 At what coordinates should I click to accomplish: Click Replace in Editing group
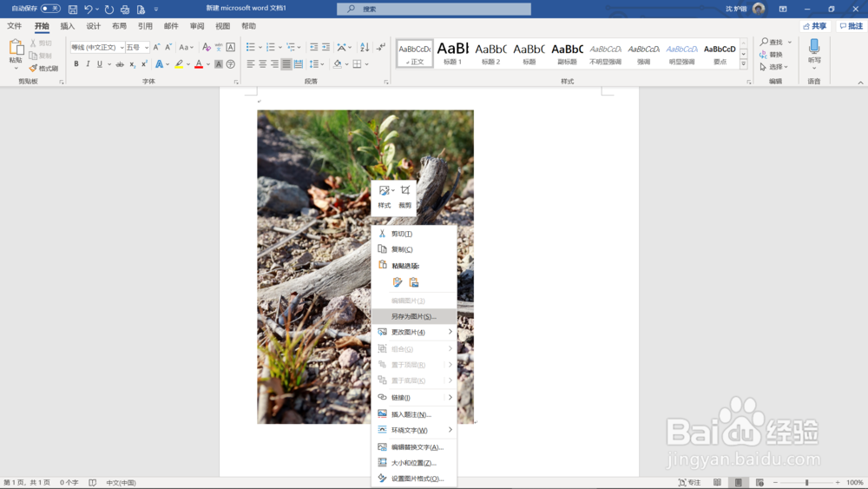point(772,54)
